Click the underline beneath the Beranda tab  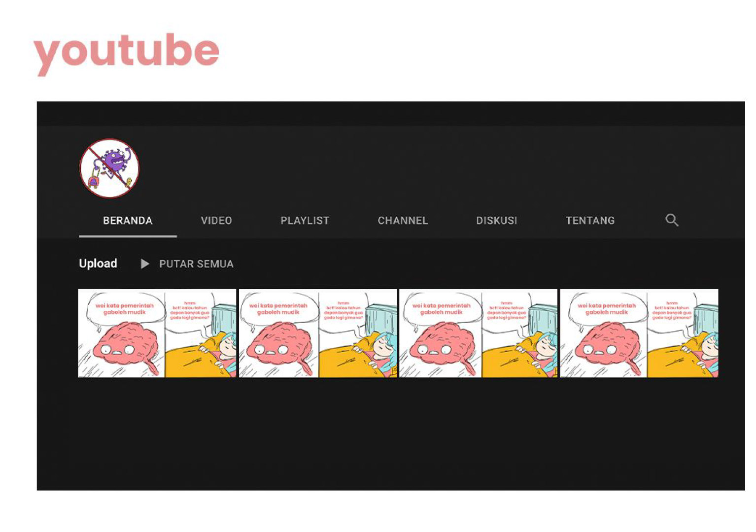coord(128,236)
